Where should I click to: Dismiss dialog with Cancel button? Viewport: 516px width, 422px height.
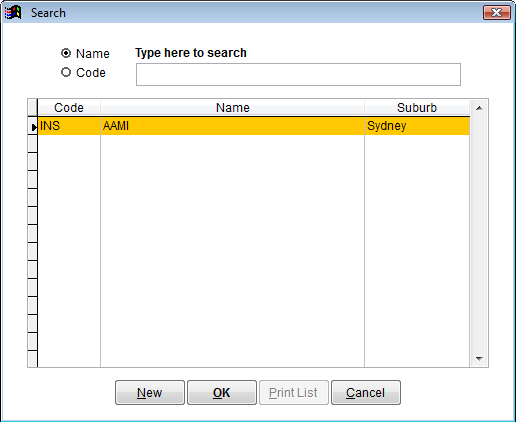[x=366, y=393]
